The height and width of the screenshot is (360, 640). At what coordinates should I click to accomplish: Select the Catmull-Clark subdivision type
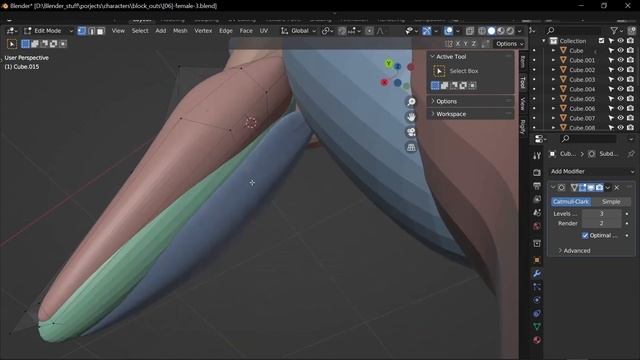pos(571,202)
